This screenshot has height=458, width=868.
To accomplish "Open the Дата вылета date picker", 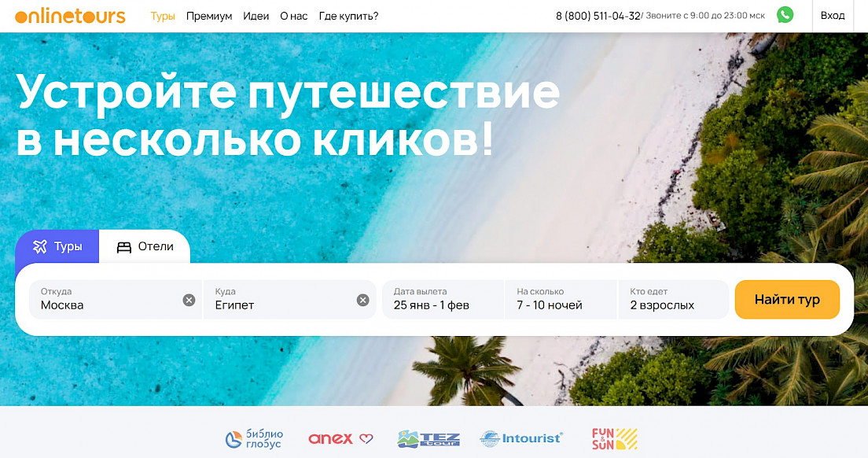I will [x=443, y=300].
